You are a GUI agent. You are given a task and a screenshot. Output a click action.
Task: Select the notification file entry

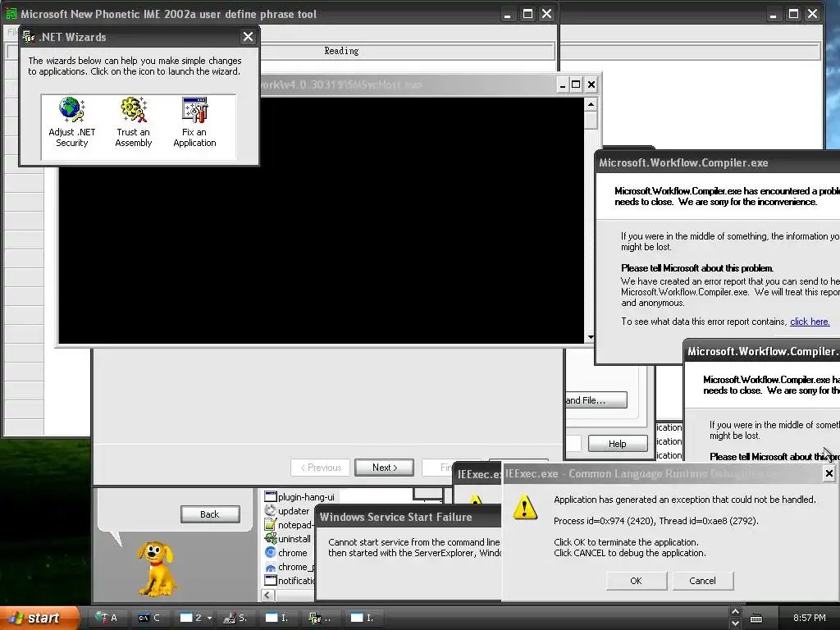tap(290, 581)
